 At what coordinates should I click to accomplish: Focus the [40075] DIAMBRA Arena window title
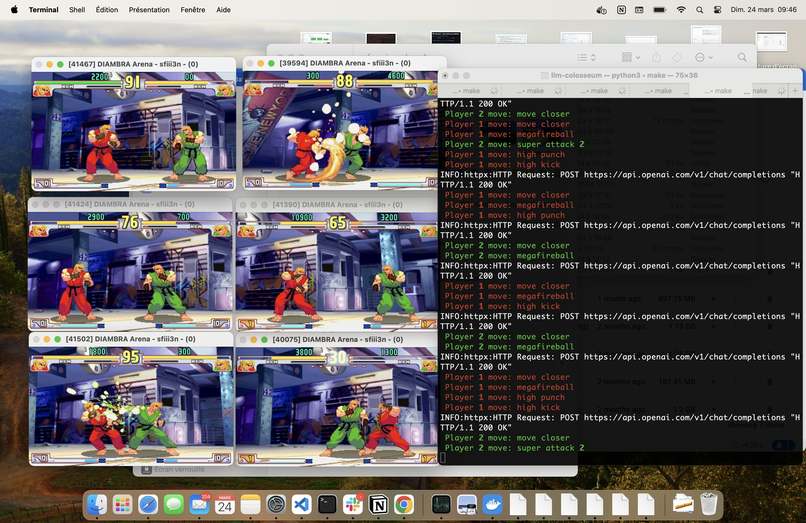(338, 339)
